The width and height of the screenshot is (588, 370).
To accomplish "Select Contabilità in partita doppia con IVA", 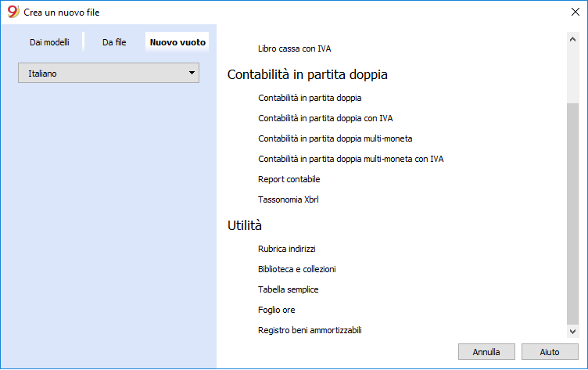I will (325, 118).
